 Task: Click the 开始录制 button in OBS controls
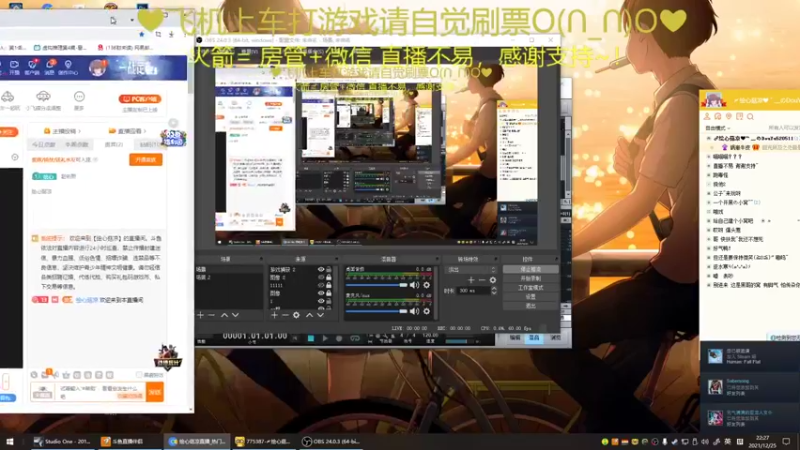[x=531, y=279]
